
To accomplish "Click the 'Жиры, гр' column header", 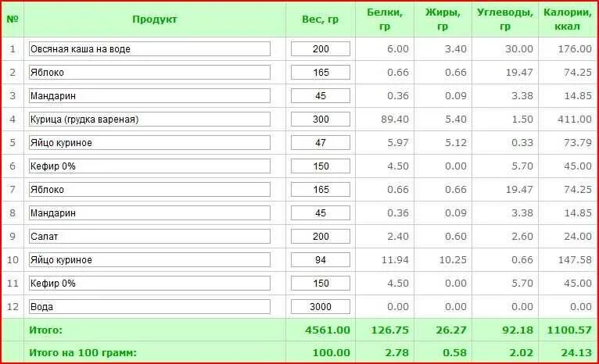I will click(x=443, y=20).
